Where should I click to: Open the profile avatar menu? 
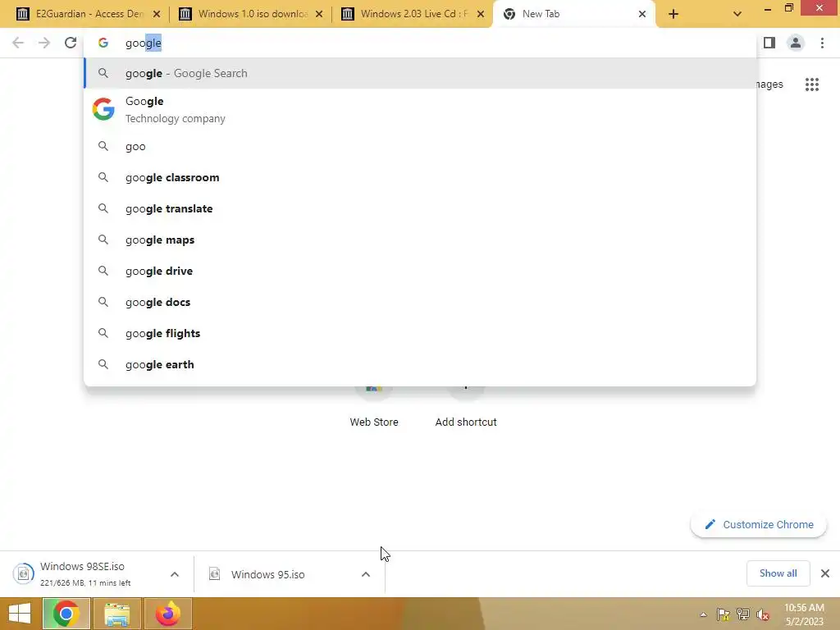[796, 43]
